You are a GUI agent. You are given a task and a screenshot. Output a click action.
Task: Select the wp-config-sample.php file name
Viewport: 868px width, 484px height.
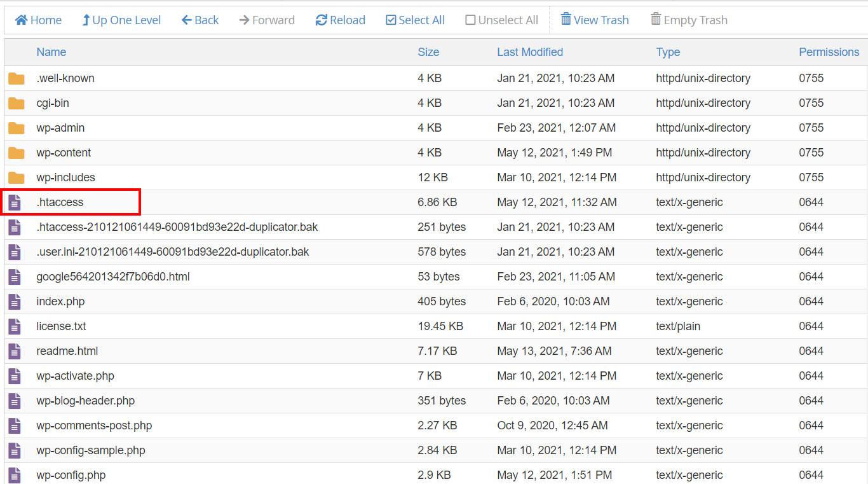(91, 450)
